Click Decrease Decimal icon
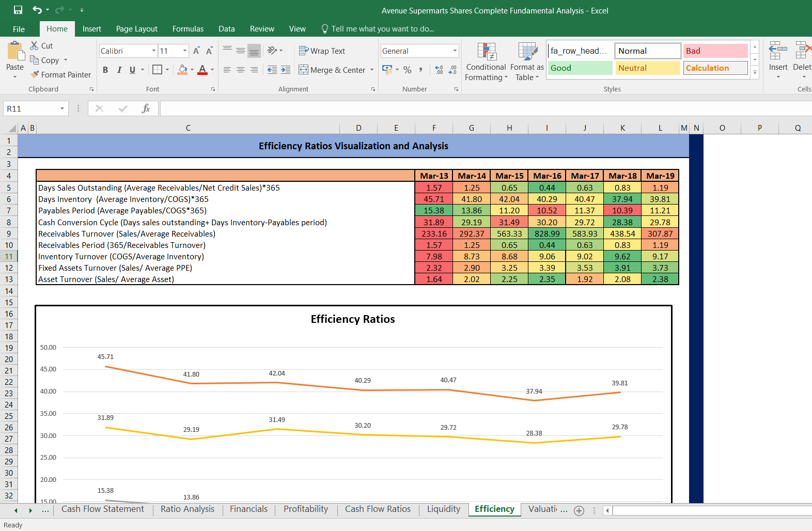The width and height of the screenshot is (812, 531). [452, 70]
